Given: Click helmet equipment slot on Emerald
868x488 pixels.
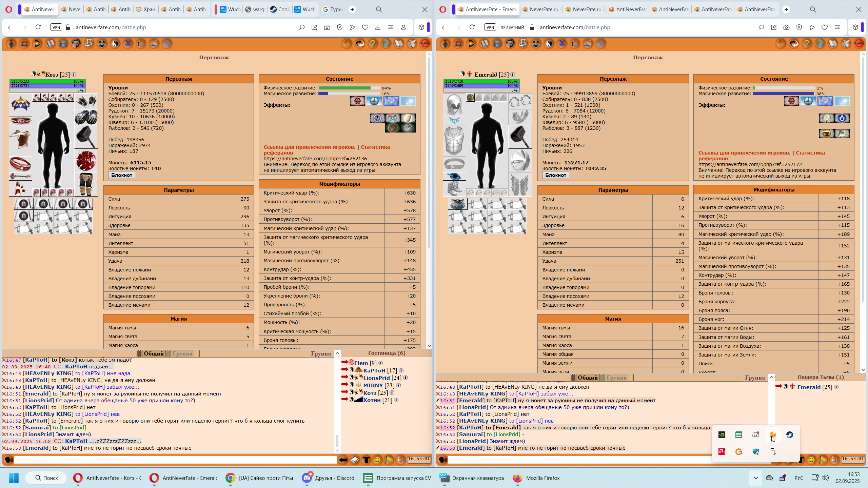Looking at the screenshot, I should (x=454, y=105).
